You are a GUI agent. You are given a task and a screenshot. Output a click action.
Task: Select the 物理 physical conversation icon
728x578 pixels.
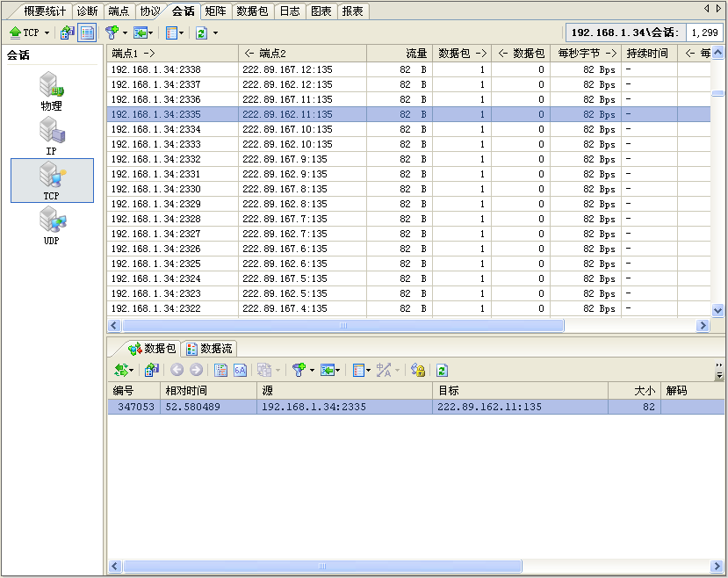[x=51, y=91]
